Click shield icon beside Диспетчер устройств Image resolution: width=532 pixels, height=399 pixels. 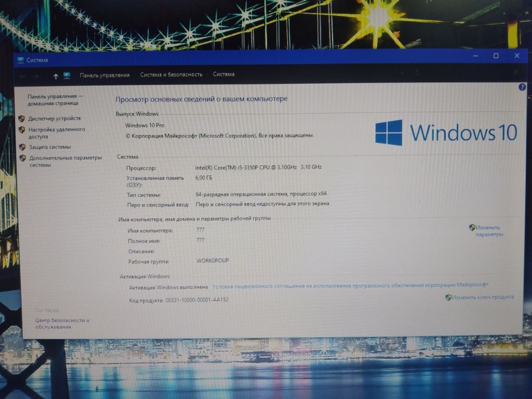click(22, 119)
